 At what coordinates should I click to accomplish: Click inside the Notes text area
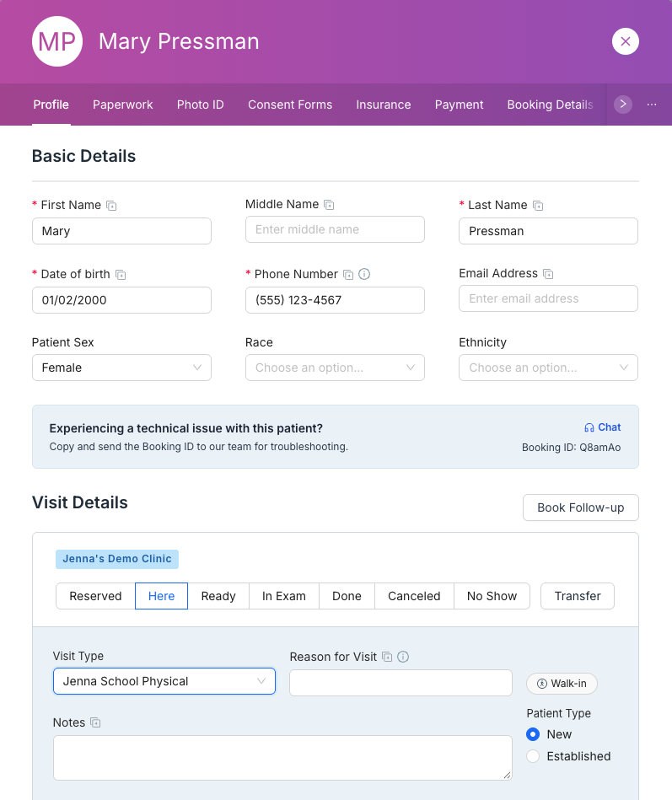click(282, 758)
